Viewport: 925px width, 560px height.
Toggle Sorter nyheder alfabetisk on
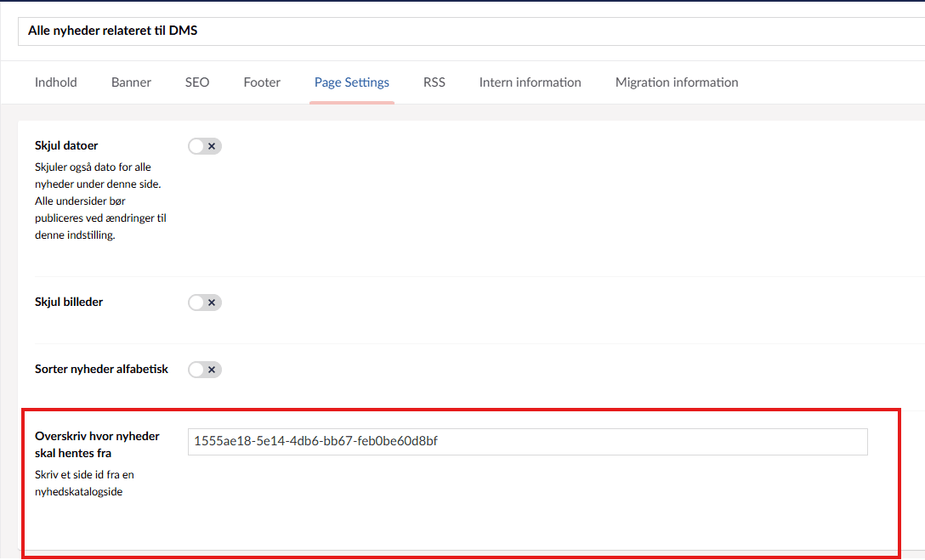(205, 370)
